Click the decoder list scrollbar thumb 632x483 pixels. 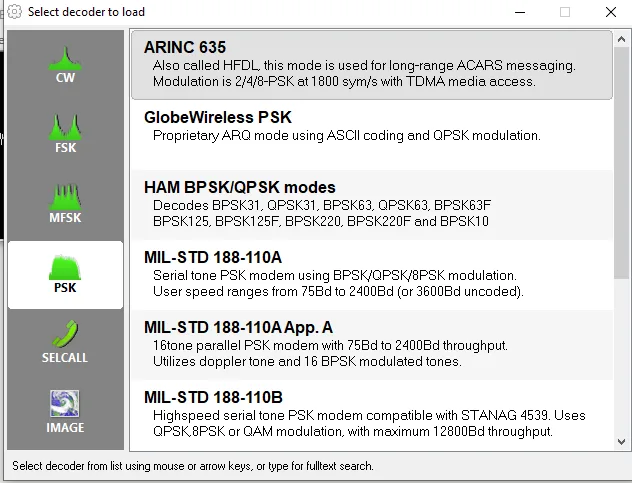pos(622,162)
